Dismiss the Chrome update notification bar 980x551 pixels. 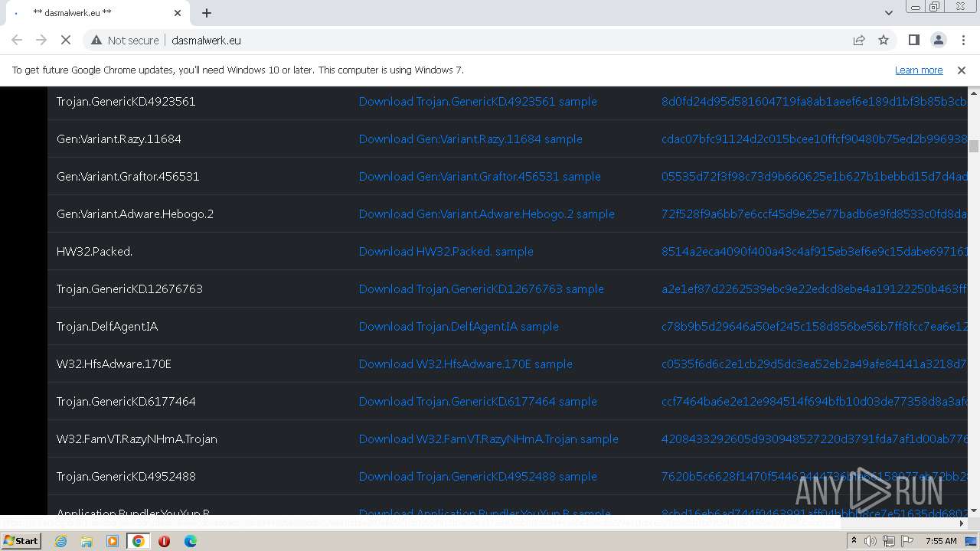click(962, 70)
